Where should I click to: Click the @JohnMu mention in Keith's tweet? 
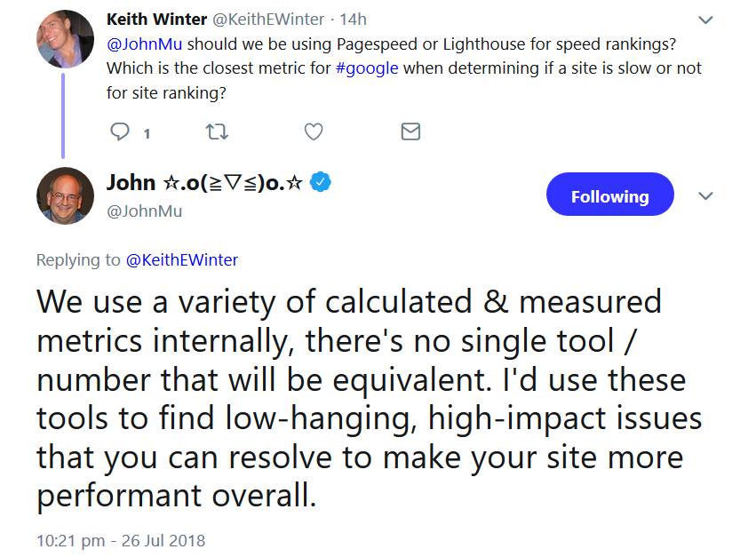click(x=144, y=44)
